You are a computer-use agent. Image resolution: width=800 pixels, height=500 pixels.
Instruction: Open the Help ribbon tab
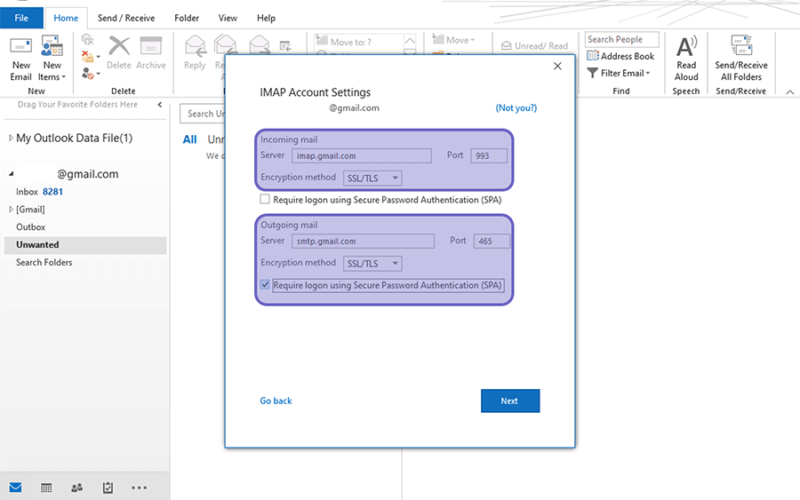pyautogui.click(x=266, y=18)
